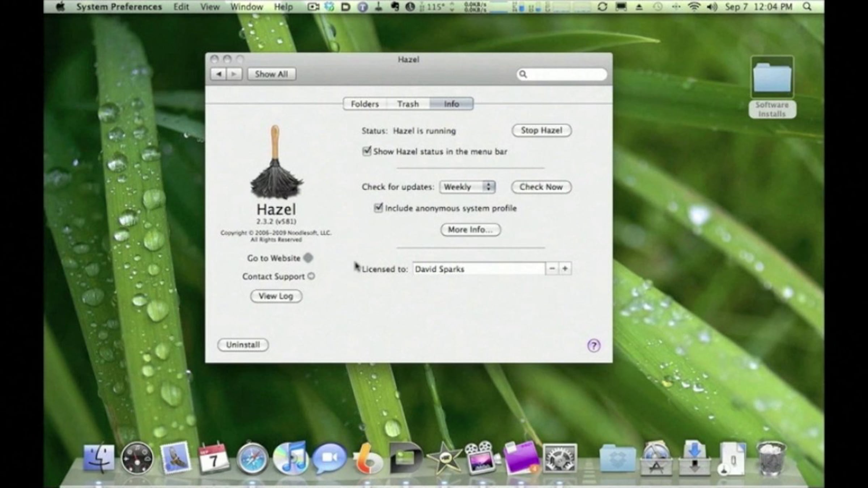Click the Hazel is running status text
This screenshot has width=868, height=488.
click(x=424, y=131)
